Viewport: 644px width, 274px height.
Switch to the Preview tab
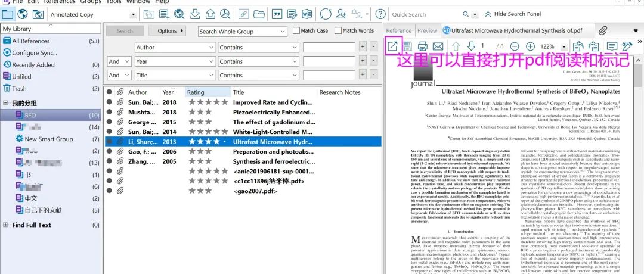(x=427, y=30)
